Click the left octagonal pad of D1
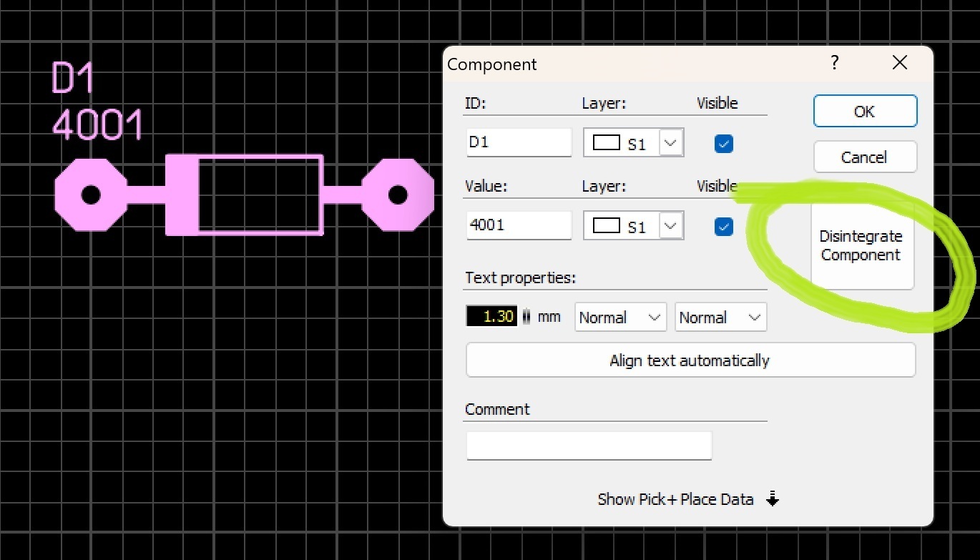This screenshot has height=560, width=980. [91, 195]
